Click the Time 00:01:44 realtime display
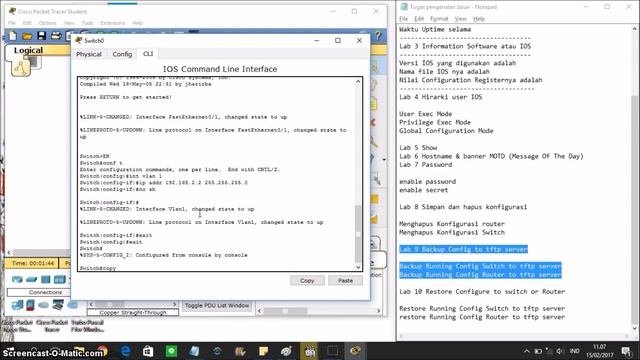This screenshot has height=360, width=640. click(x=33, y=263)
